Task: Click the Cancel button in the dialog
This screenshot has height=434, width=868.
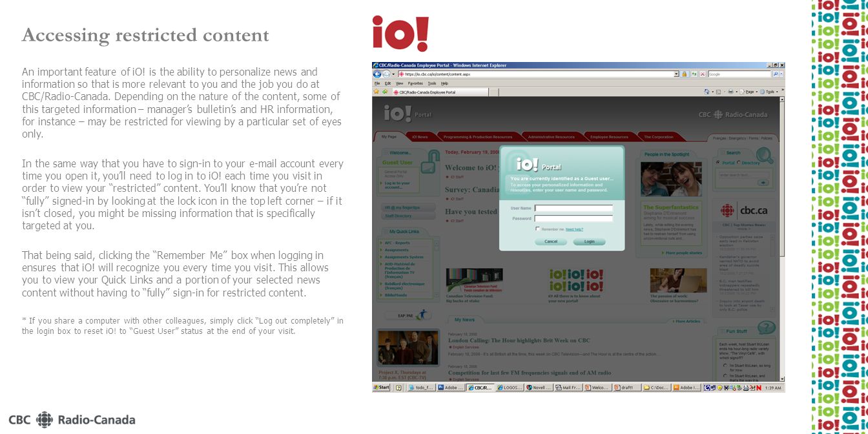Action: tap(551, 242)
